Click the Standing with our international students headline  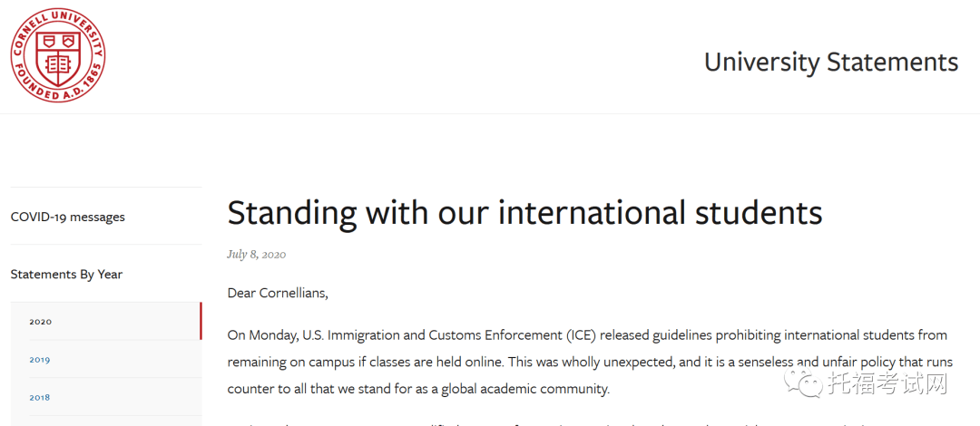(x=525, y=212)
